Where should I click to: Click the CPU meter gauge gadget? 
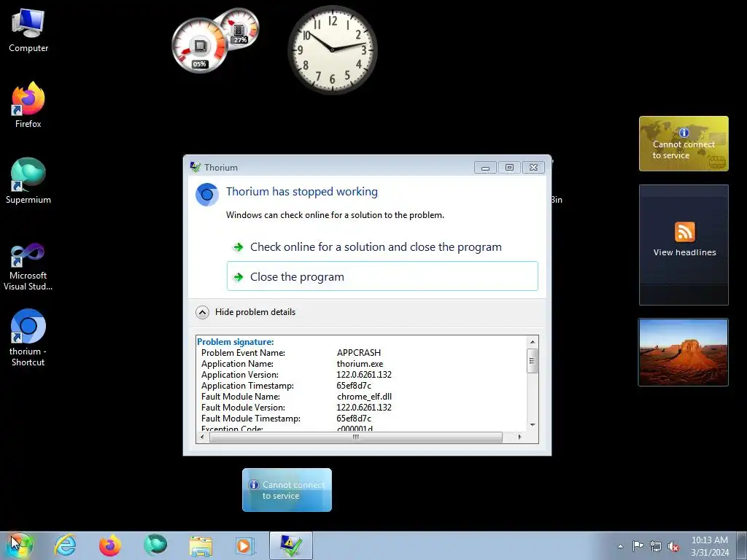coord(200,46)
